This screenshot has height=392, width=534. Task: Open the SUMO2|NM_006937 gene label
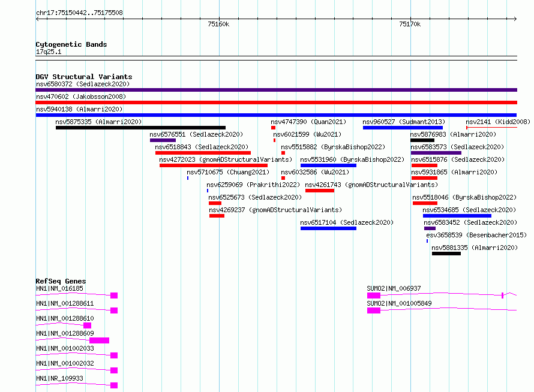tap(394, 288)
